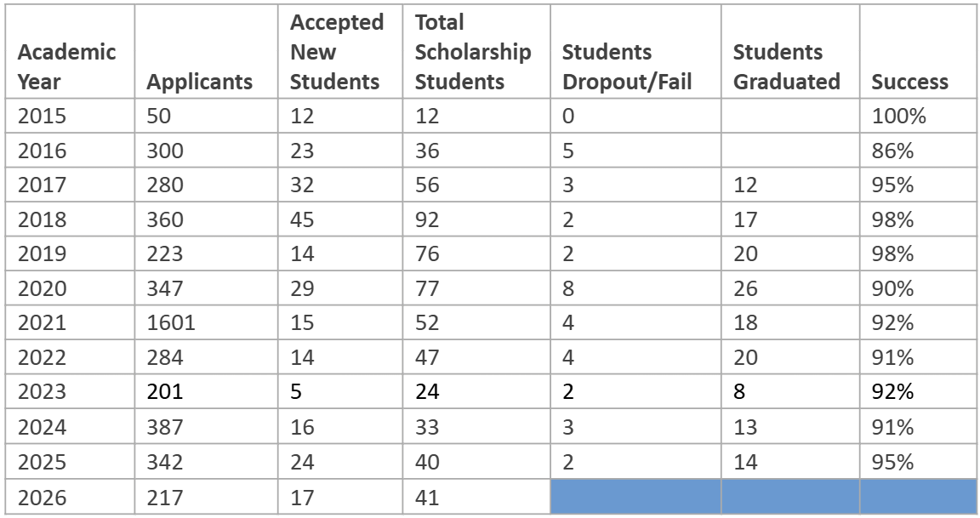Click the Success column header
The image size is (980, 518).
[x=910, y=82]
